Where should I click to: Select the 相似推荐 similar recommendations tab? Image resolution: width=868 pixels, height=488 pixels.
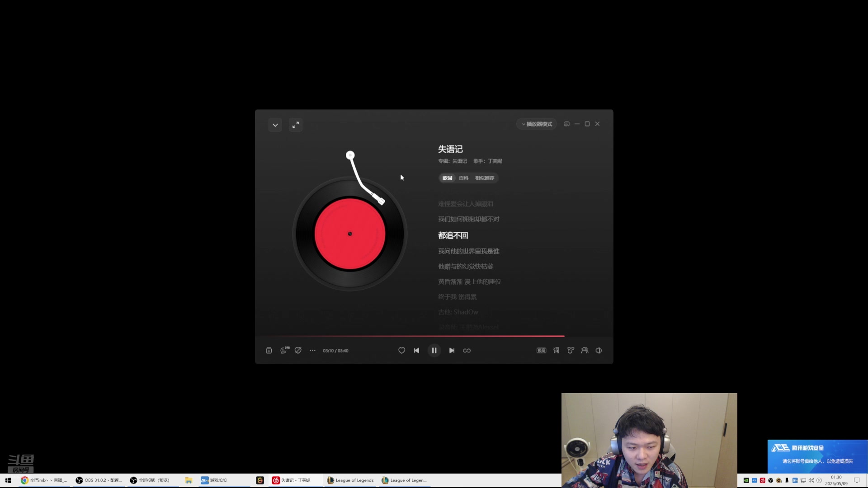point(485,178)
